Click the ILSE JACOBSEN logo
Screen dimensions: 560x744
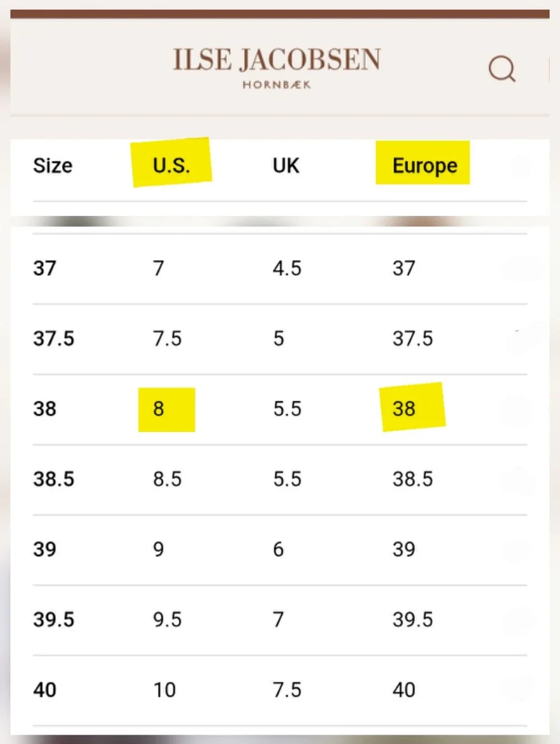point(277,60)
